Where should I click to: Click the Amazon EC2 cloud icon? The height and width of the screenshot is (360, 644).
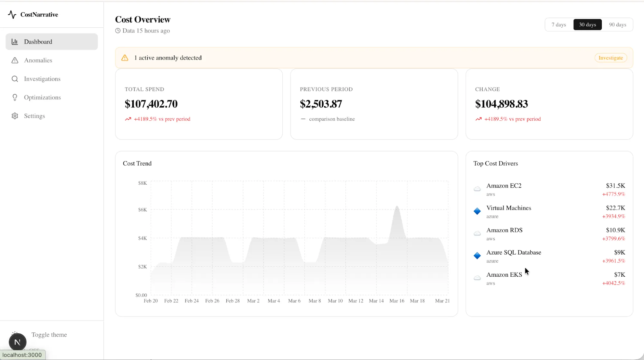coord(477,189)
